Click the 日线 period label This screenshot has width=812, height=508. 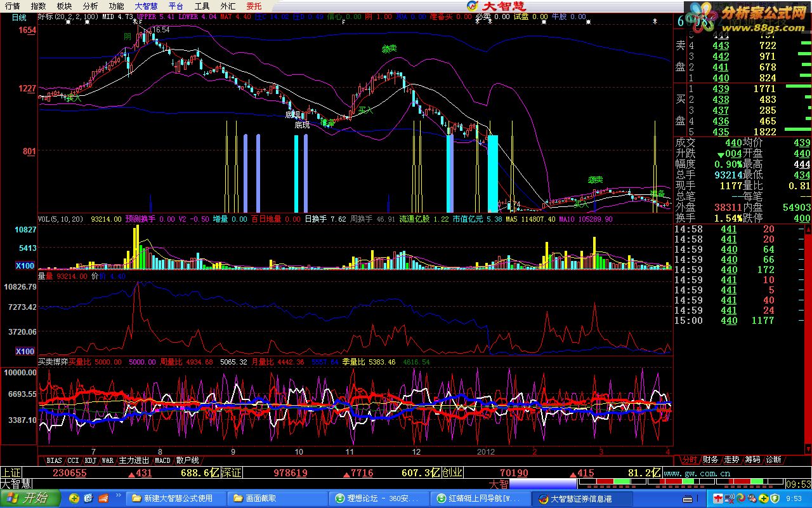pyautogui.click(x=19, y=17)
